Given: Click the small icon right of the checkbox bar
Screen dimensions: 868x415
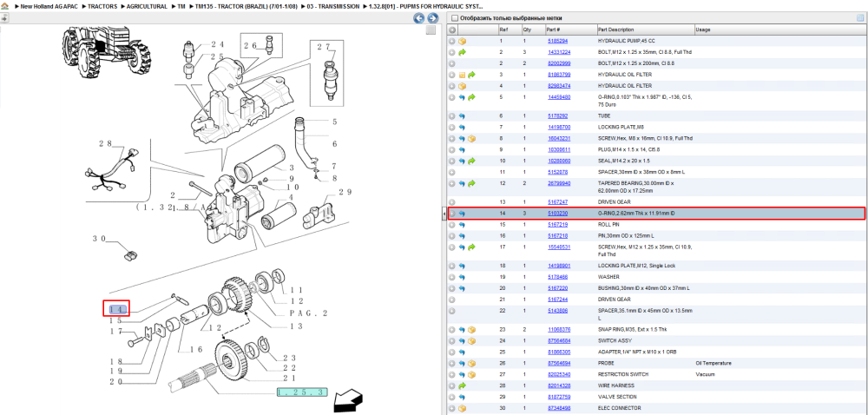Looking at the screenshot, I should (860, 17).
